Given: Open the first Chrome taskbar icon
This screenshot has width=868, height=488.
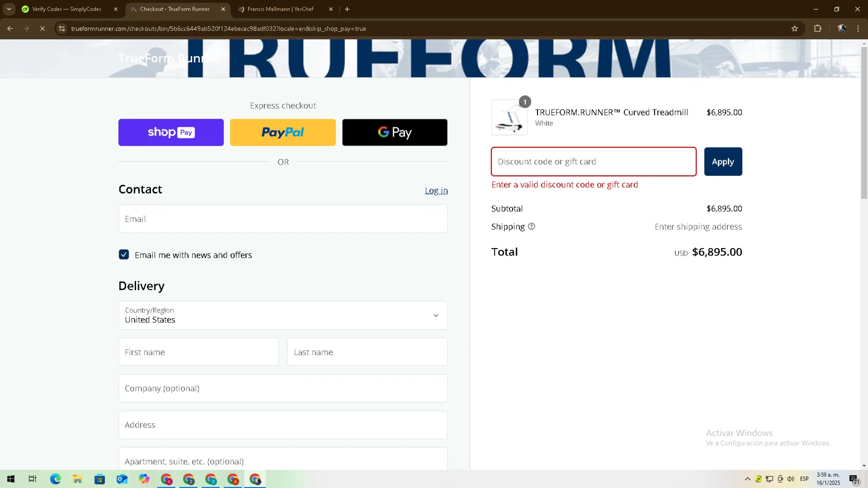Looking at the screenshot, I should [x=167, y=479].
